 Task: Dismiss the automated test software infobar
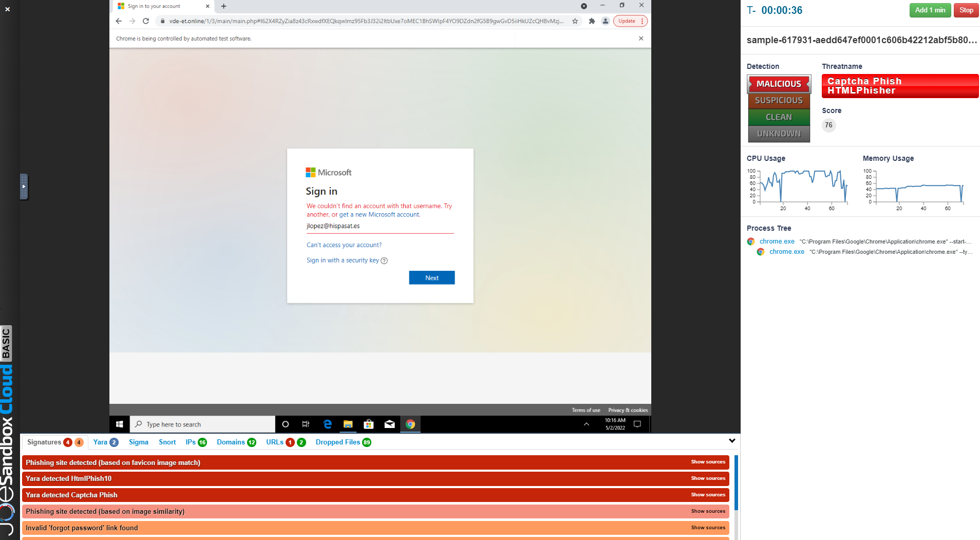tap(641, 39)
